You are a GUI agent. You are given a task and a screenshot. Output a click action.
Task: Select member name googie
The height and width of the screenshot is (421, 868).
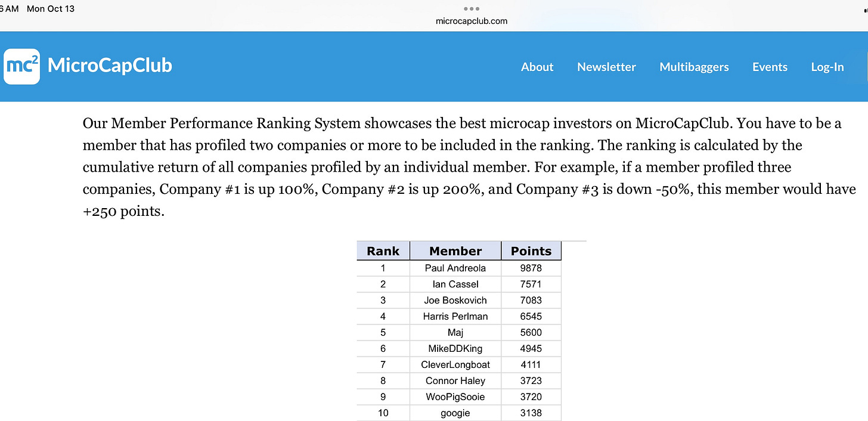[x=455, y=413]
